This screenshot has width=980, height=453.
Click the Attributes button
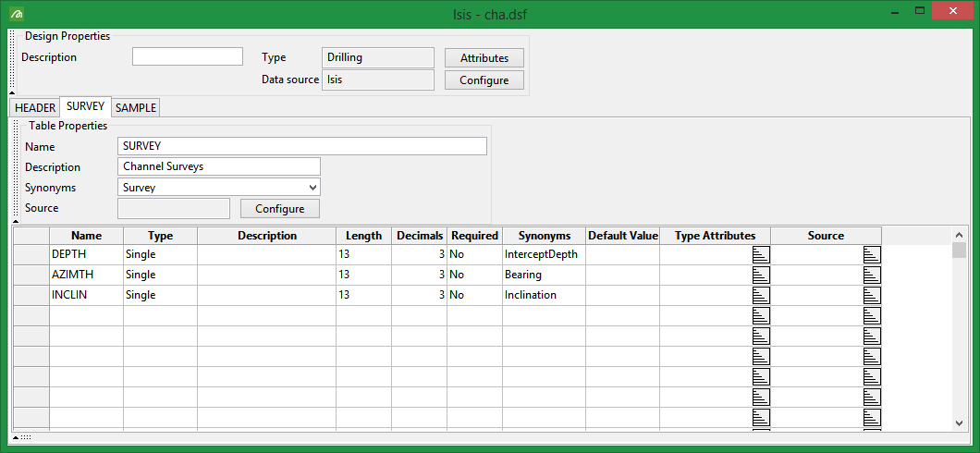(484, 57)
